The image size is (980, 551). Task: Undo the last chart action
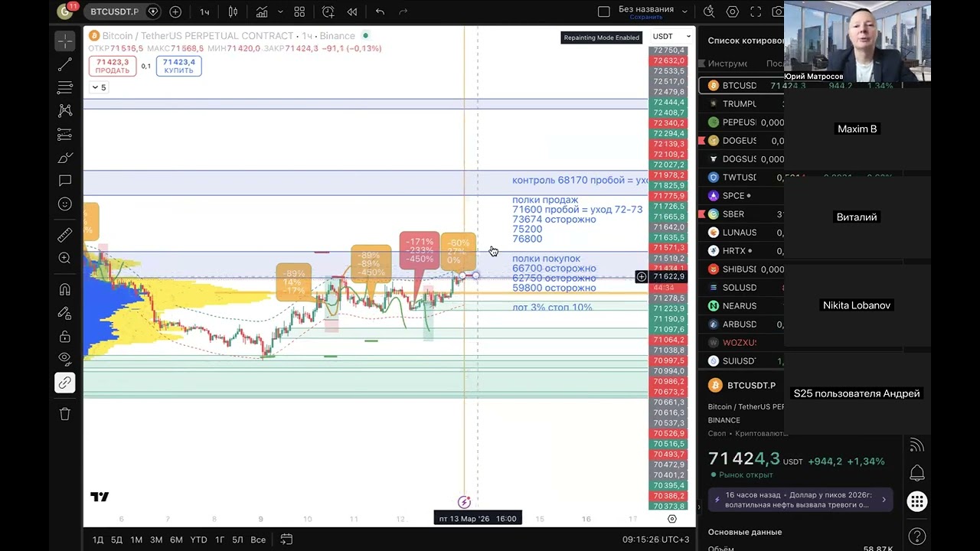click(380, 11)
